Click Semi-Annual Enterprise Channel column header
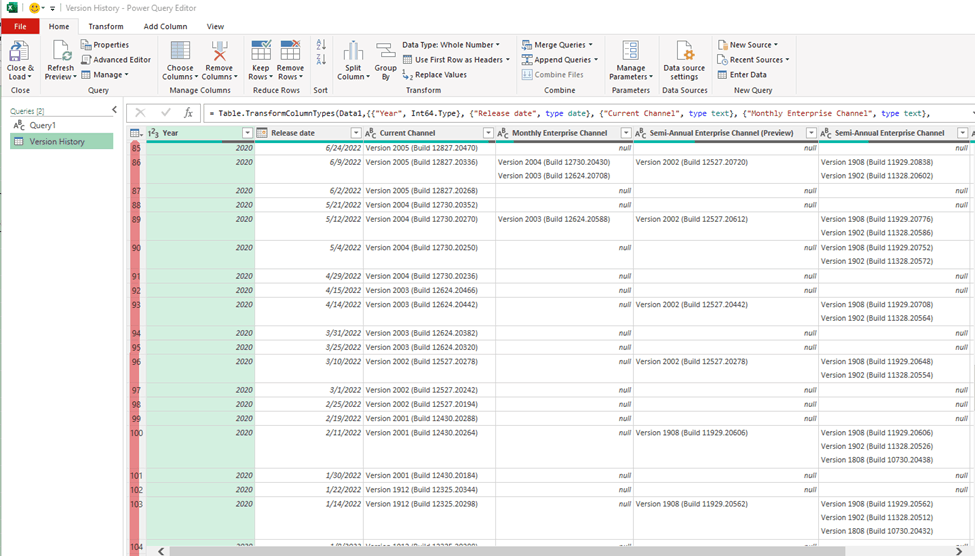Image resolution: width=975 pixels, height=556 pixels. point(894,133)
